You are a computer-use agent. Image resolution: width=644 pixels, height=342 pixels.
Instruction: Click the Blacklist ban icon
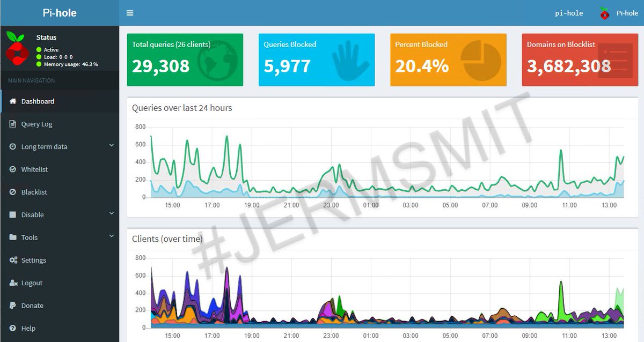pos(13,192)
